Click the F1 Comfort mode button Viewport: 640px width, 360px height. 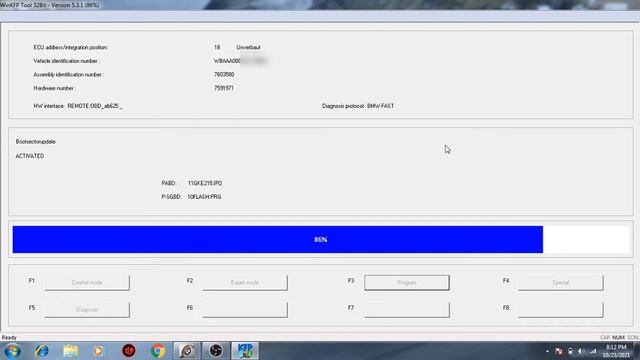(x=87, y=282)
